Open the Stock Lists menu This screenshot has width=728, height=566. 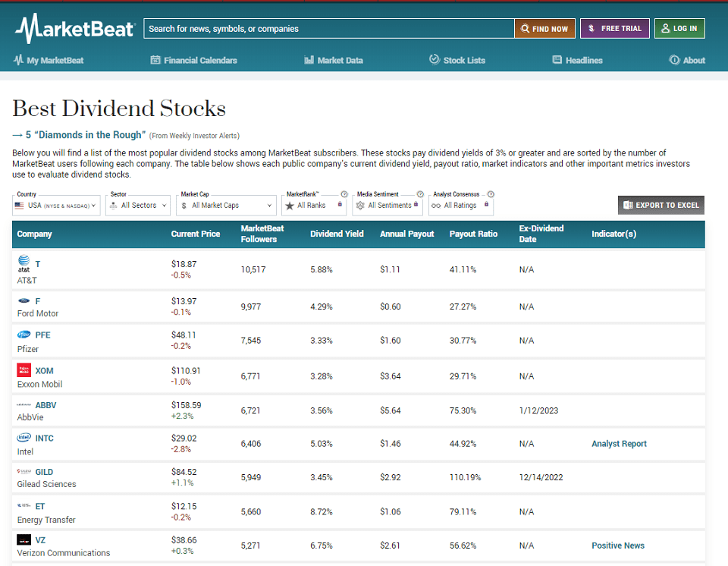[457, 60]
